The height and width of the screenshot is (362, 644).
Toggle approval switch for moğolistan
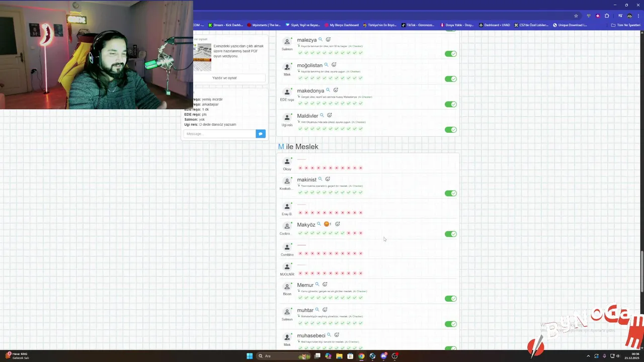[451, 79]
